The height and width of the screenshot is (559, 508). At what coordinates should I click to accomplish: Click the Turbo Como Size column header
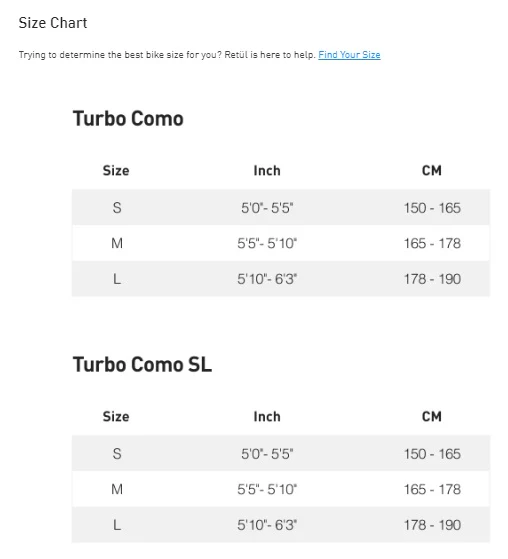(116, 171)
